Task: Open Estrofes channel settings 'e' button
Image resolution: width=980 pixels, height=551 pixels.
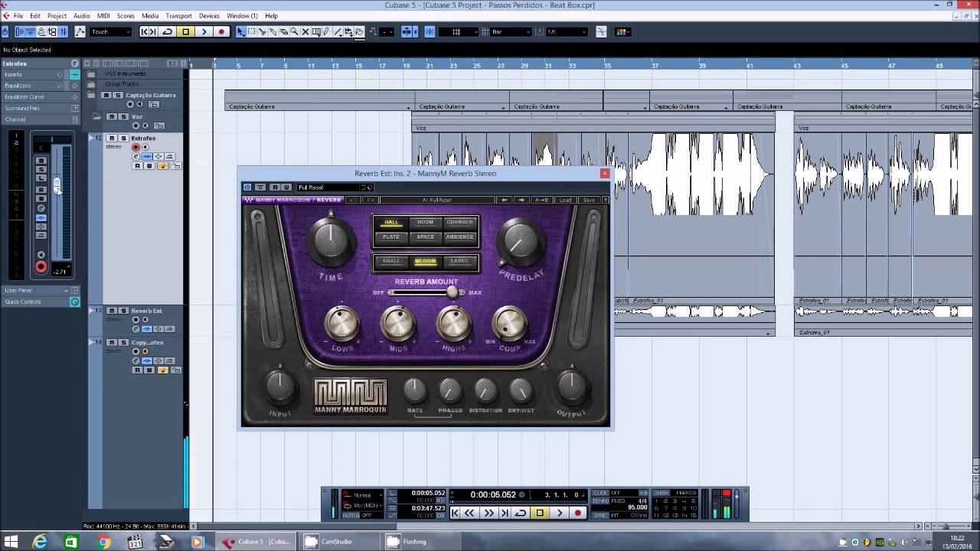Action: [x=136, y=156]
